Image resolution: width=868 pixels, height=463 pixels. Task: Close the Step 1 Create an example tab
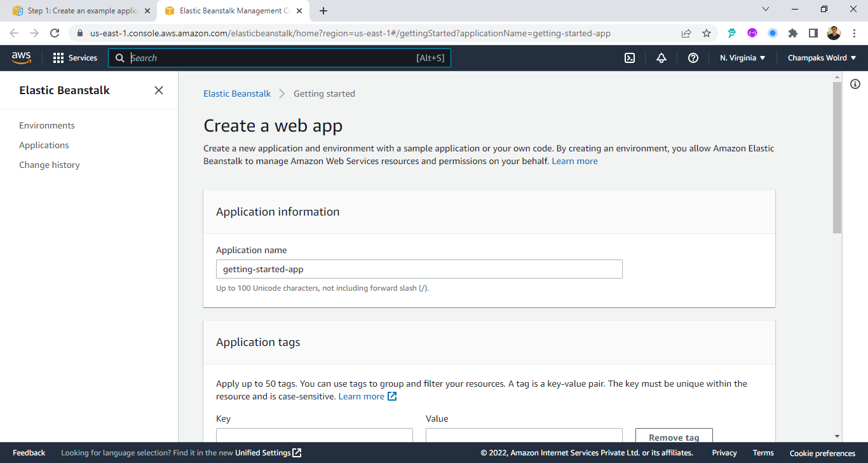click(147, 11)
